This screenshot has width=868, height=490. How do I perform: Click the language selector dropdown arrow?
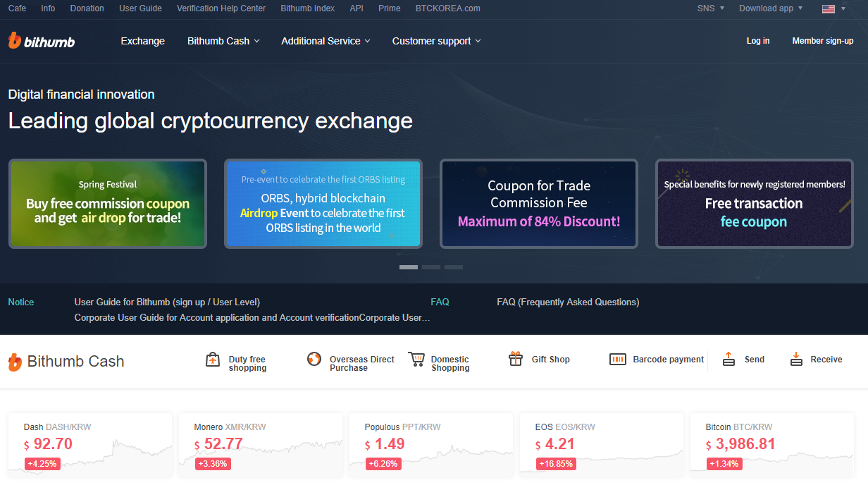coord(843,8)
